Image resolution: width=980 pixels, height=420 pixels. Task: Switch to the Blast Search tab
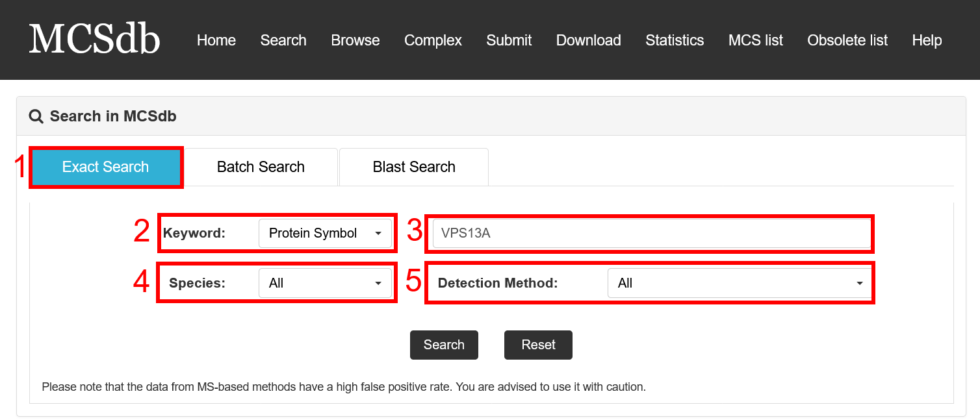tap(414, 167)
